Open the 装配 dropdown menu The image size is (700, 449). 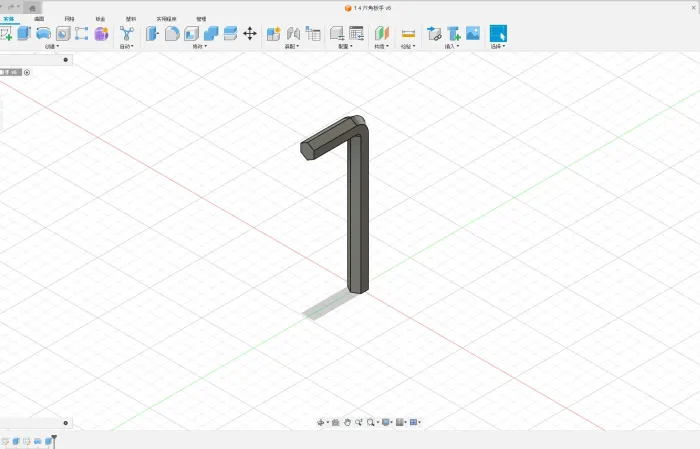[x=292, y=46]
